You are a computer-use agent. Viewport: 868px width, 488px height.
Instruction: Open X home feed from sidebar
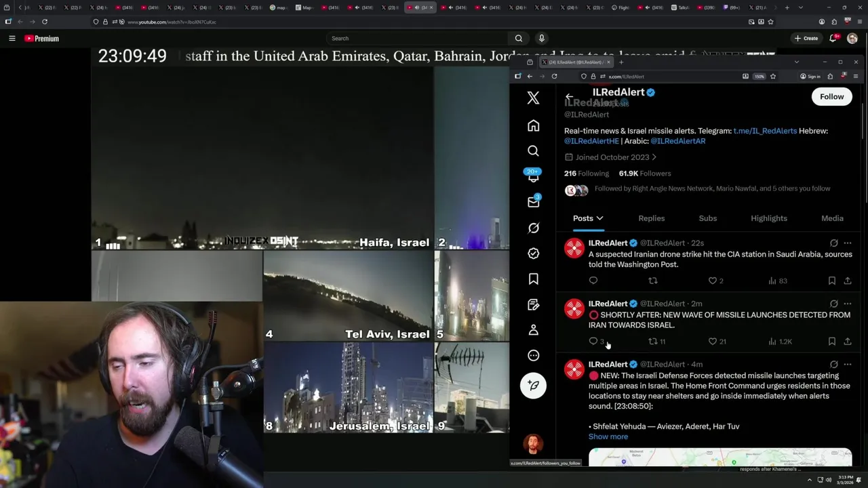tap(534, 125)
